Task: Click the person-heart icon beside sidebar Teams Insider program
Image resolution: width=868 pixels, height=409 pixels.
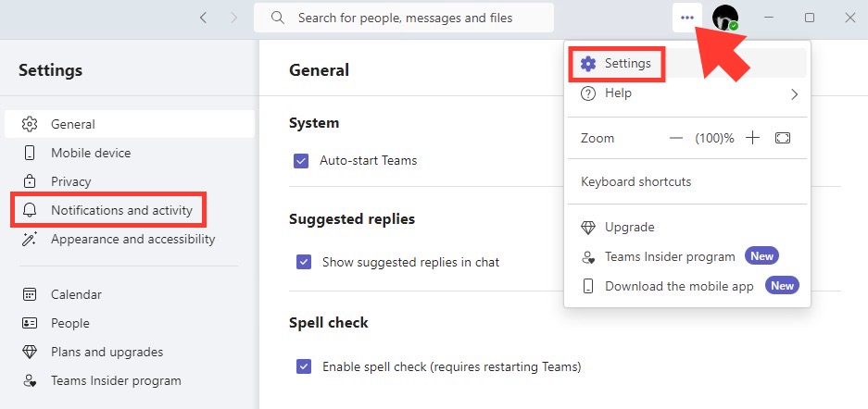Action: coord(30,381)
